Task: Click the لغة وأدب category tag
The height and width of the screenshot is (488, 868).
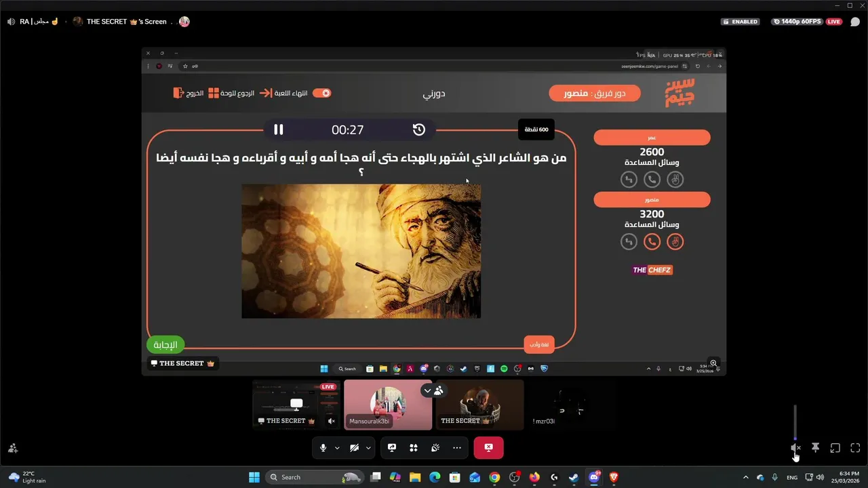Action: pos(539,345)
